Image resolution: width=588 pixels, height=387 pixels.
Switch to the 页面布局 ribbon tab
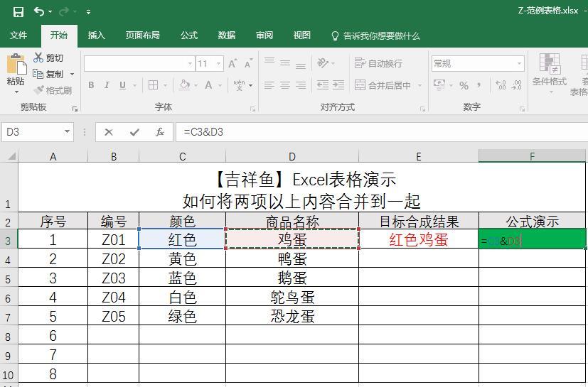pyautogui.click(x=142, y=36)
